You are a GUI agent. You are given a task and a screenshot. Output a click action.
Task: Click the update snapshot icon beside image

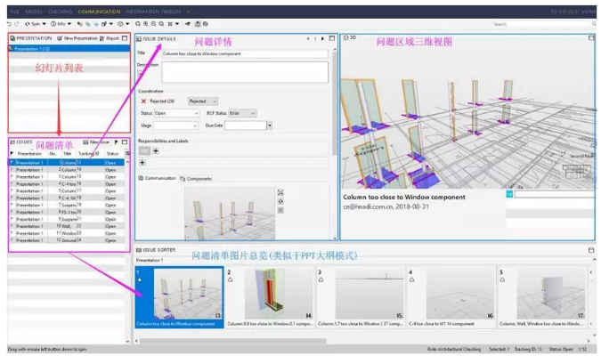(280, 201)
